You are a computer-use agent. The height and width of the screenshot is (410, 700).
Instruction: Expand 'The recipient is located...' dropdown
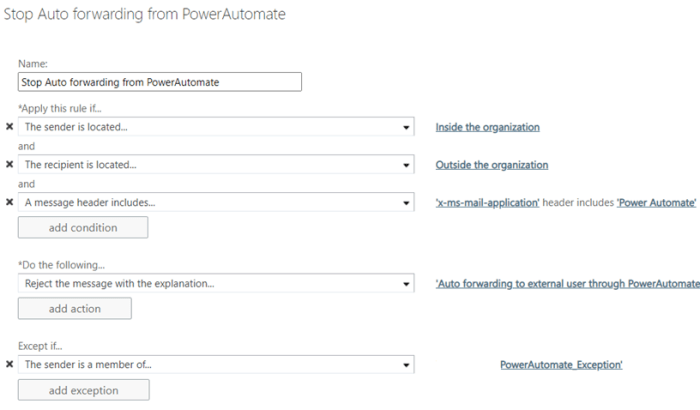click(405, 165)
